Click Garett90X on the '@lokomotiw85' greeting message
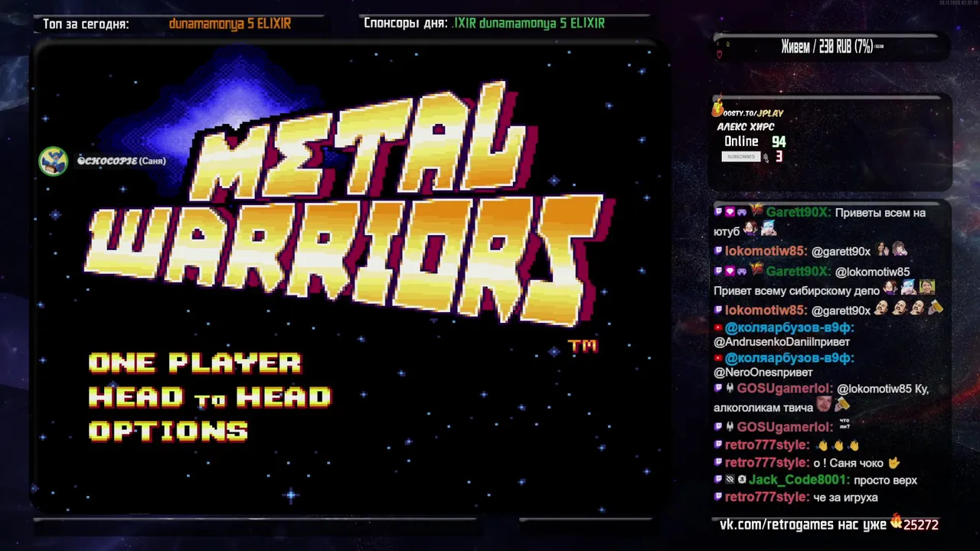Screen dimensions: 980x551 click(799, 272)
